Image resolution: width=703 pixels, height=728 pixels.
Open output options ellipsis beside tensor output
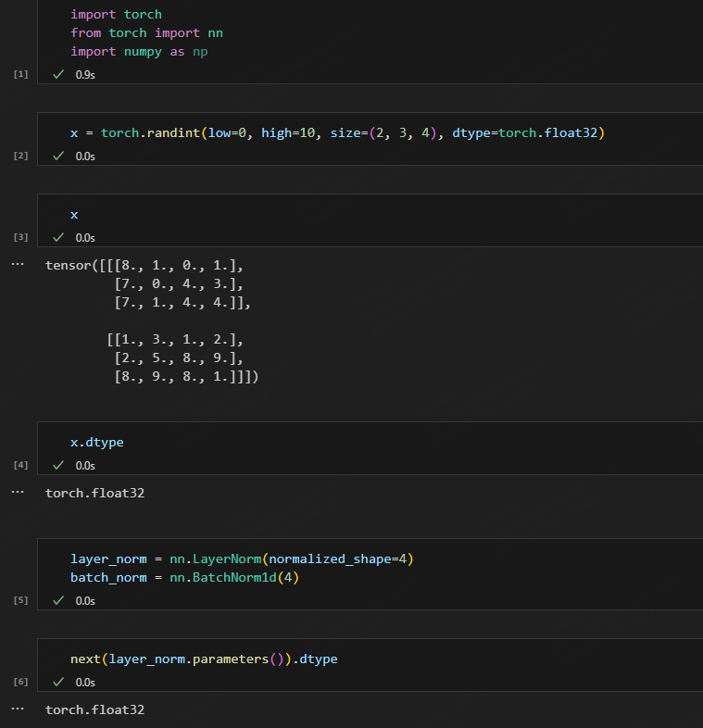click(x=18, y=264)
